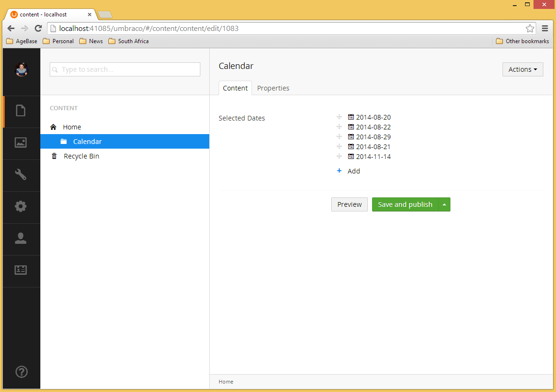Image resolution: width=556 pixels, height=392 pixels.
Task: Open the Members section icon
Action: (x=21, y=270)
